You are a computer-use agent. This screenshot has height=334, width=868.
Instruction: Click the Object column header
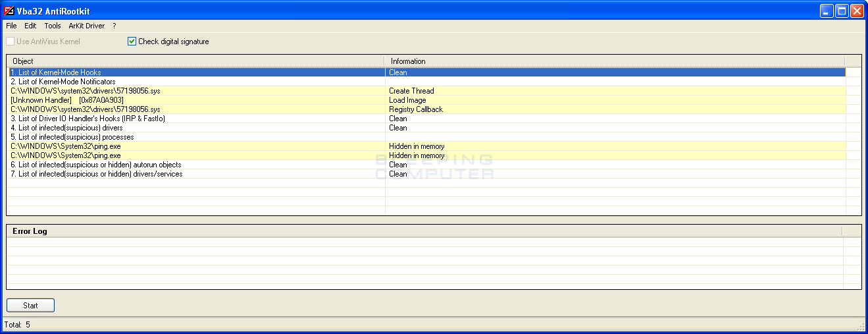pos(196,61)
